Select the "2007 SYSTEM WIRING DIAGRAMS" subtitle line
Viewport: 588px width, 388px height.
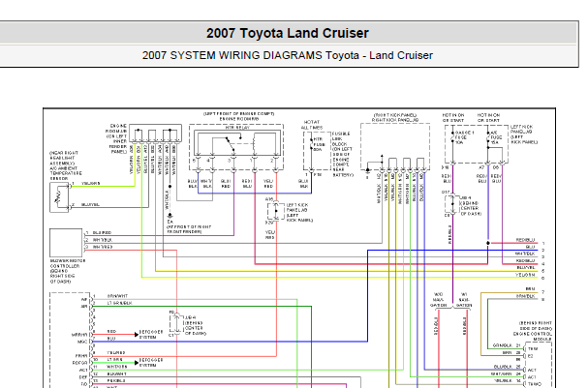(288, 55)
